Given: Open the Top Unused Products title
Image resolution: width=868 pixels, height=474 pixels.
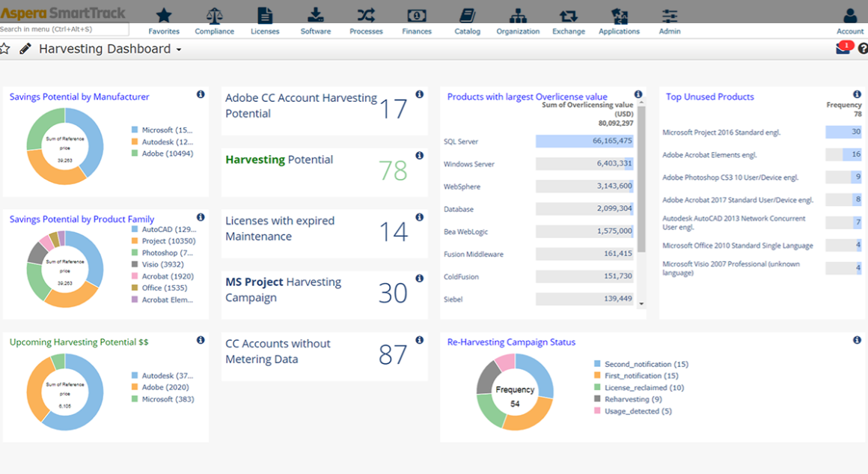Looking at the screenshot, I should [x=709, y=97].
